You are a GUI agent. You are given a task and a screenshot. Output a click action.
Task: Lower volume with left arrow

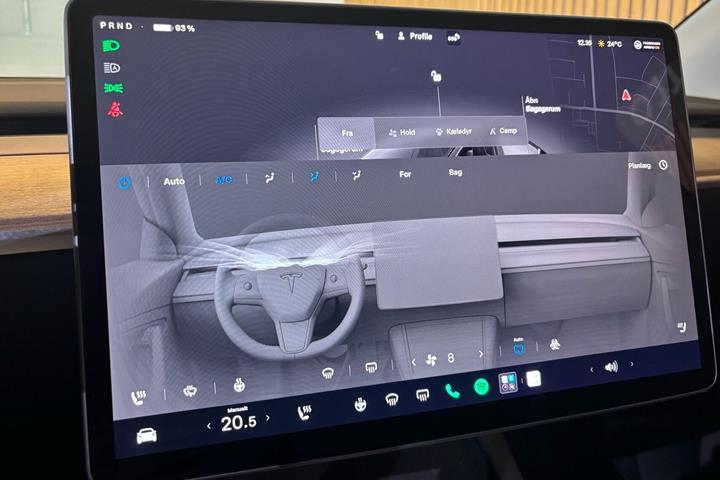[x=591, y=370]
